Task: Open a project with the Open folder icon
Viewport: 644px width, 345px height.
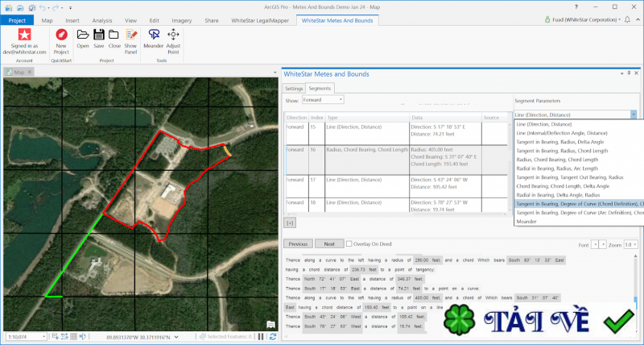Action: tap(82, 35)
